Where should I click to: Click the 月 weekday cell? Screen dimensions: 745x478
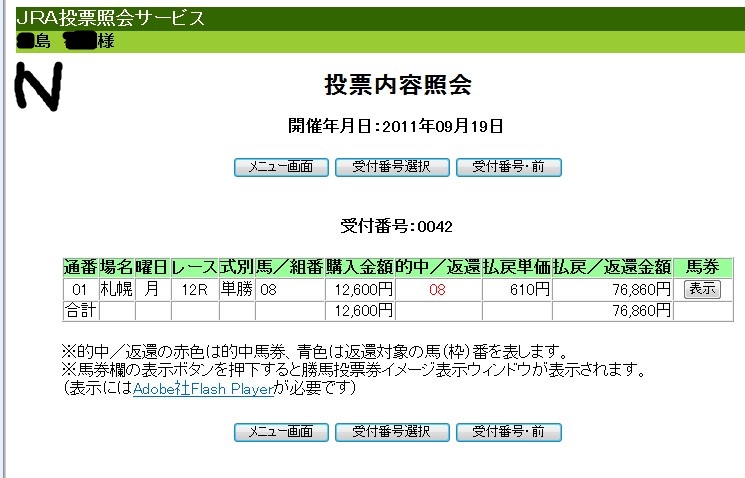[x=153, y=289]
